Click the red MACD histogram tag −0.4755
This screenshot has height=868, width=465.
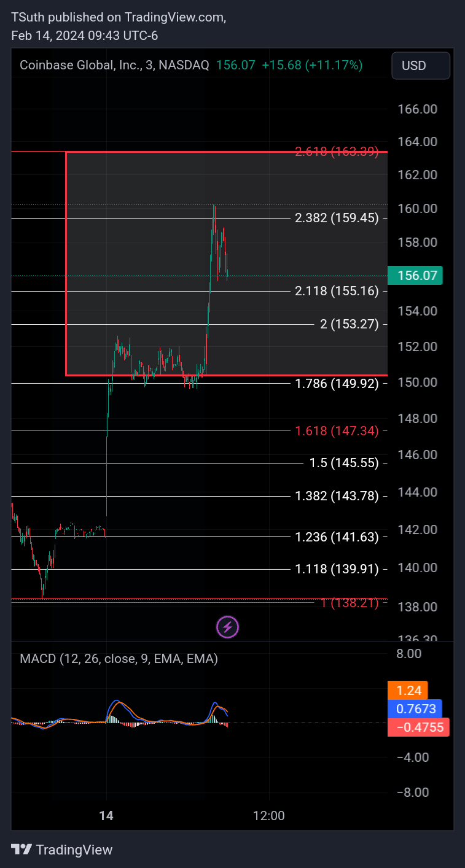419,727
